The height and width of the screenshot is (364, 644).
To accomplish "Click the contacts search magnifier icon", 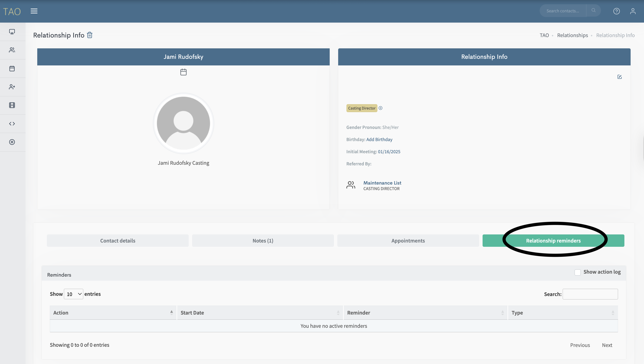I will pos(593,10).
